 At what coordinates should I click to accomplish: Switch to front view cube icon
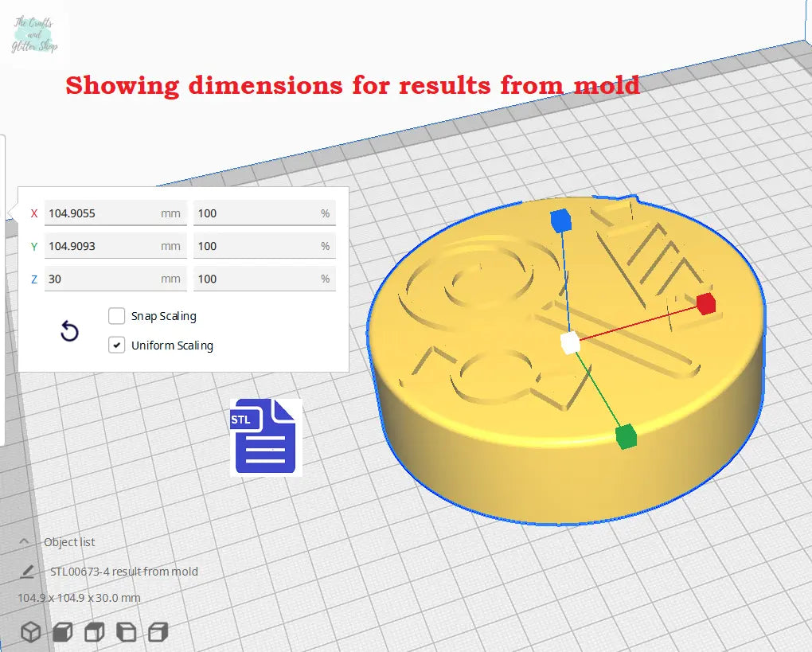pos(62,632)
